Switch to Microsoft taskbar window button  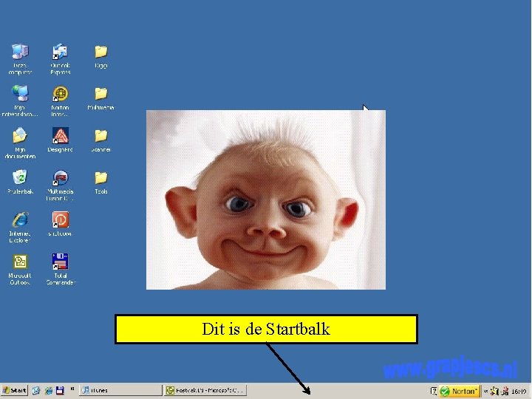tap(205, 391)
